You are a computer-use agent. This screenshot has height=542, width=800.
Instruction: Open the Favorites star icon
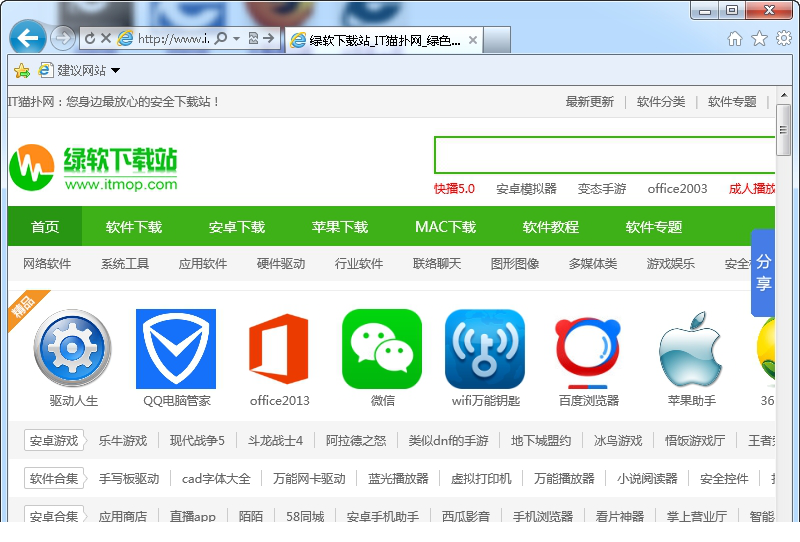759,38
